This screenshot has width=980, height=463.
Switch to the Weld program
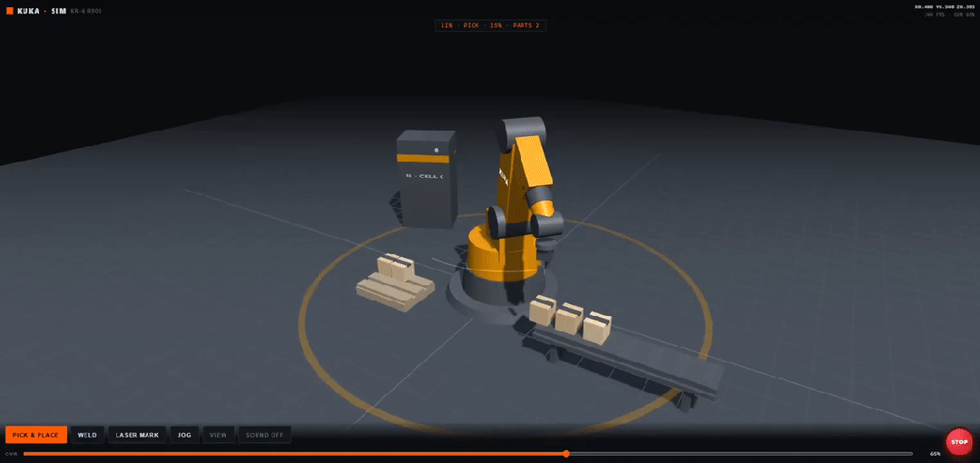click(x=87, y=435)
